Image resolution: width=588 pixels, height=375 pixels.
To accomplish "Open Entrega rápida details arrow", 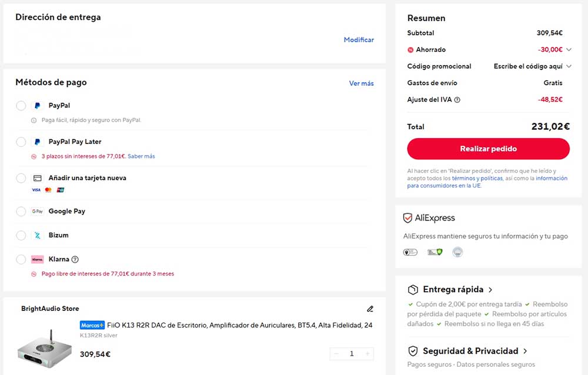I will click(490, 290).
